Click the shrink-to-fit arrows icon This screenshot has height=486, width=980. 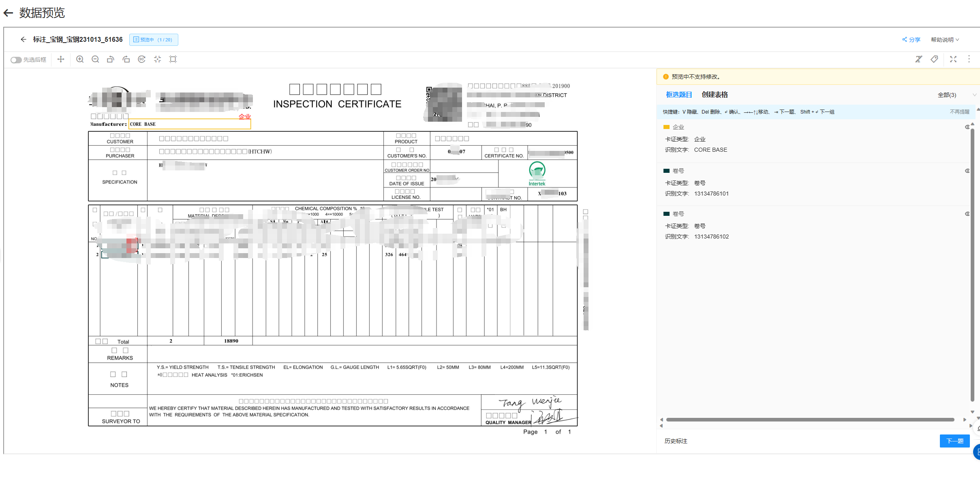(x=157, y=59)
